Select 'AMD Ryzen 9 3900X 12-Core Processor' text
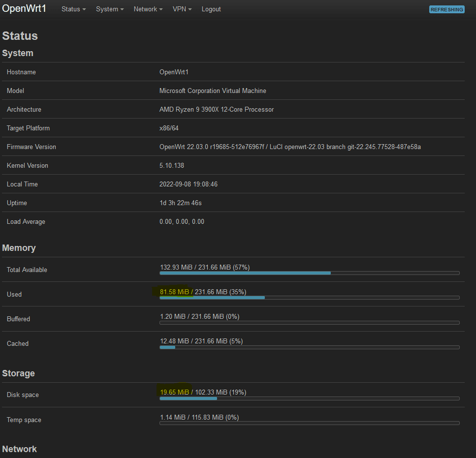This screenshot has width=476, height=458. 217,110
